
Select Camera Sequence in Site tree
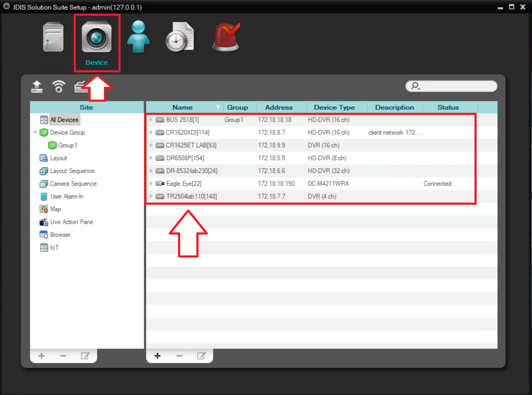coord(73,183)
